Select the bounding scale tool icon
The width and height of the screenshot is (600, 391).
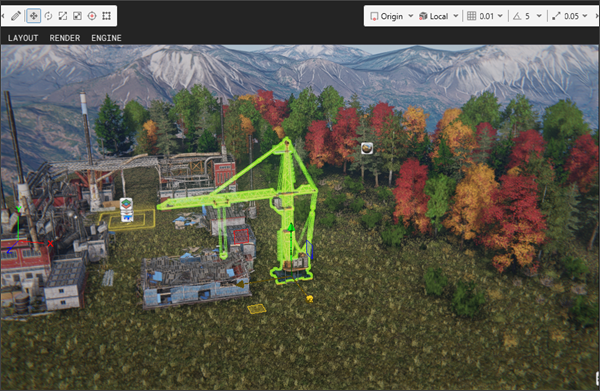pos(77,16)
